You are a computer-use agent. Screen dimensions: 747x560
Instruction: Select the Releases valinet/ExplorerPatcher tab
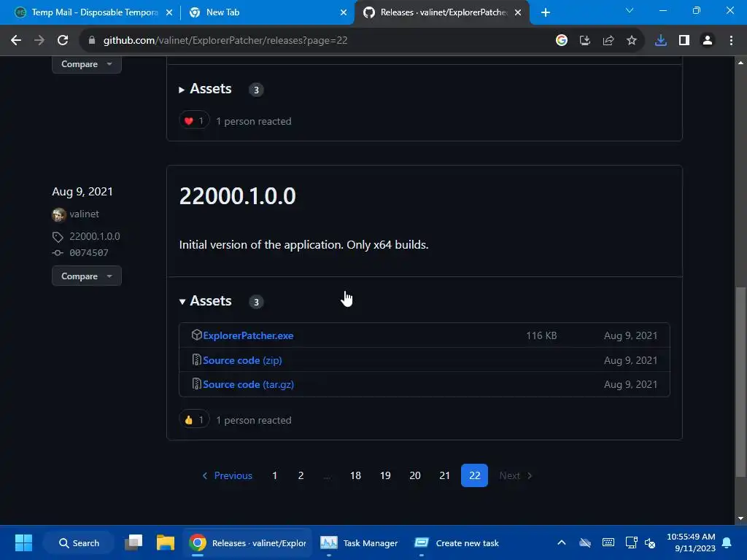441,12
